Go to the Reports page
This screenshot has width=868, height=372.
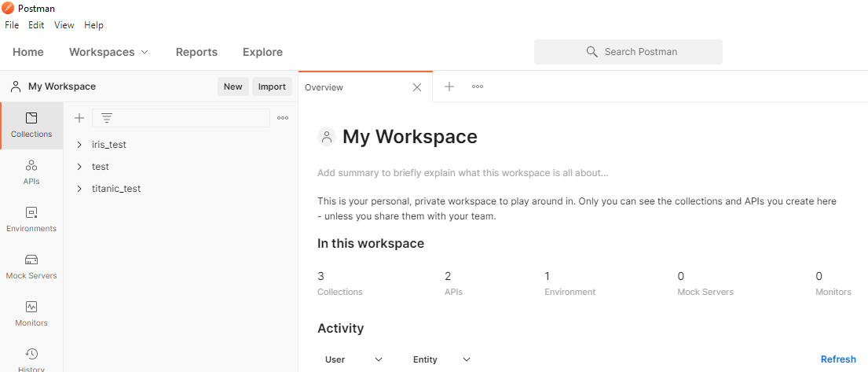(196, 52)
